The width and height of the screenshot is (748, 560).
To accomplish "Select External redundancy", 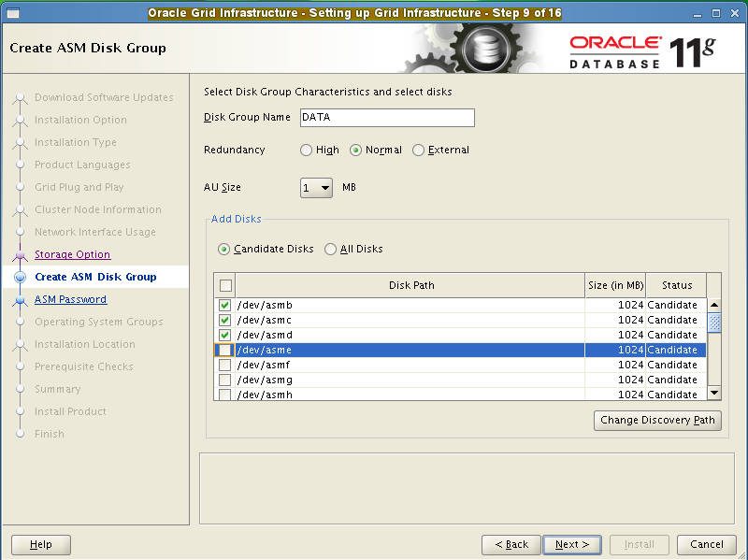I will (418, 150).
